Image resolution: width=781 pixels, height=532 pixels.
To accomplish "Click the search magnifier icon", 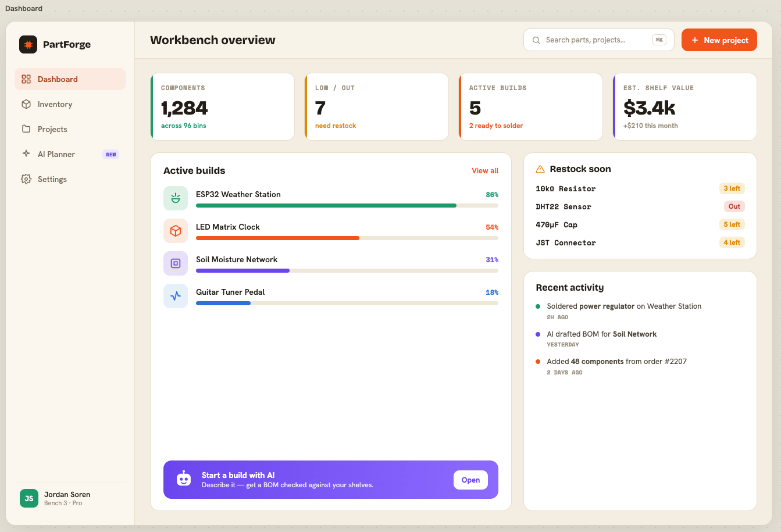I will 536,40.
